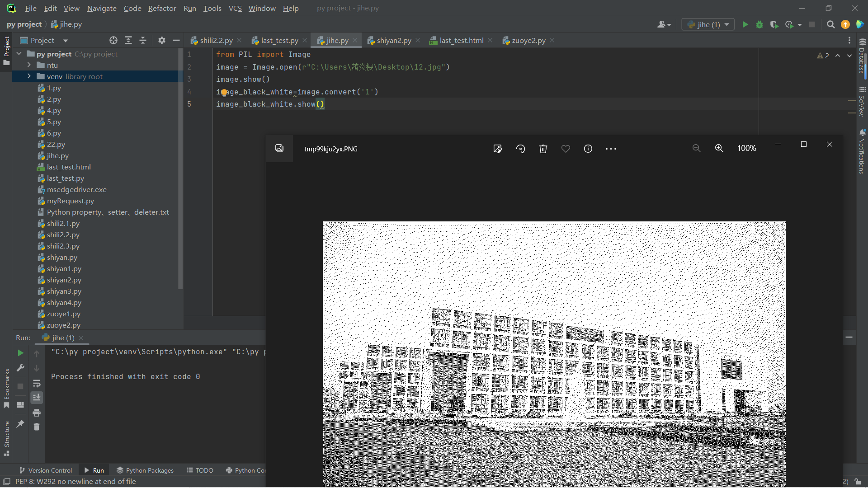Open the image info icon in the viewer

point(588,149)
